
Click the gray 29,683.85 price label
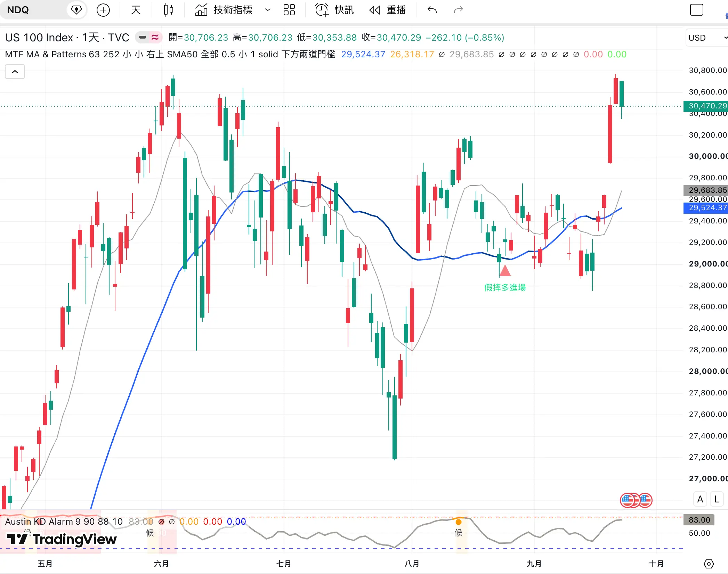[706, 190]
